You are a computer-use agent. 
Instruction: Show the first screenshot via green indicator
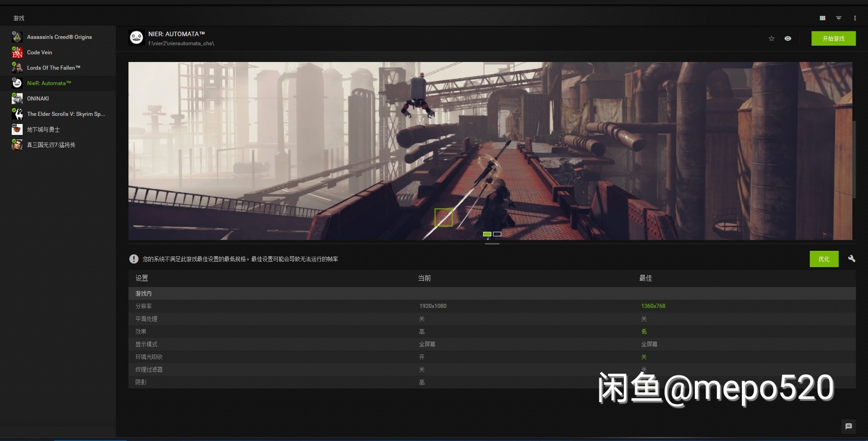[487, 234]
